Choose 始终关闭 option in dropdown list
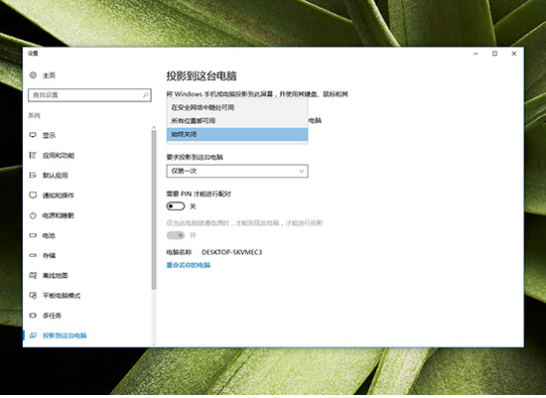Screen dimensions: 546x398 tap(237, 134)
